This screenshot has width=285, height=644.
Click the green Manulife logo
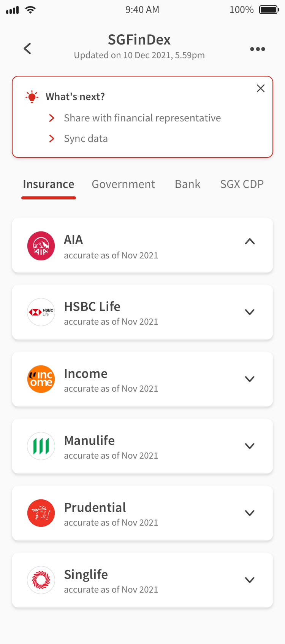pos(41,446)
